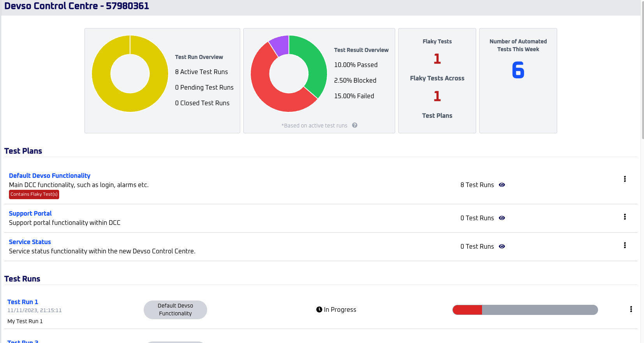Click the 'Devso Control Centre - 57980361' title
The height and width of the screenshot is (343, 644).
[77, 6]
